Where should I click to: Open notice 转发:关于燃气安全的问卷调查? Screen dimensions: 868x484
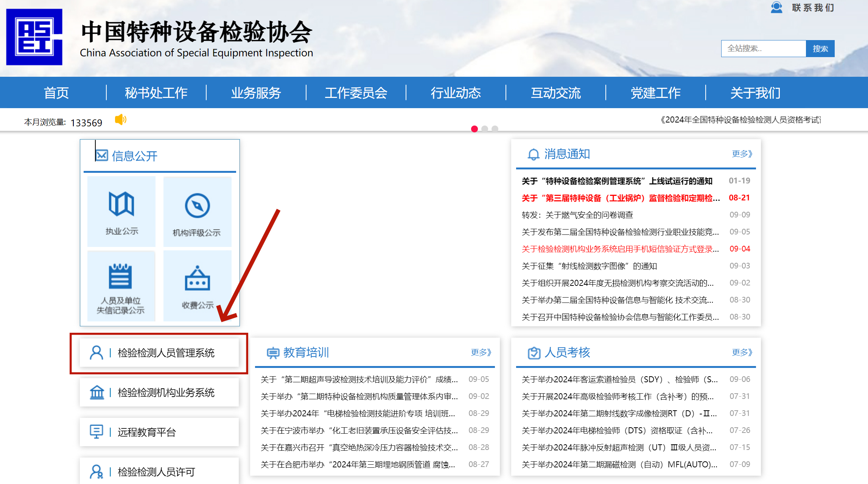pos(577,215)
